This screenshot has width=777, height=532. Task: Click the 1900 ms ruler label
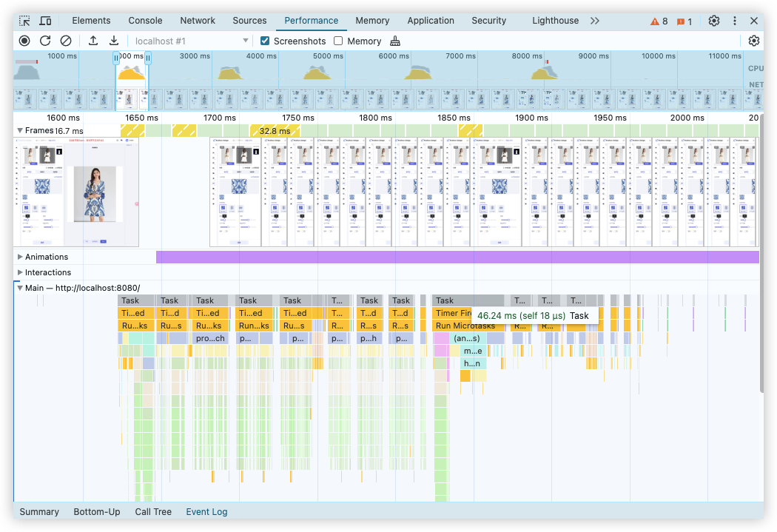pos(531,118)
